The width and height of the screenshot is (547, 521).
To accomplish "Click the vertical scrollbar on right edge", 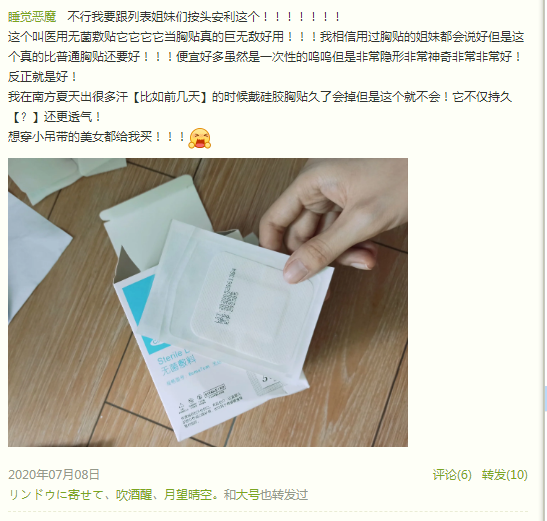I will tap(545, 400).
